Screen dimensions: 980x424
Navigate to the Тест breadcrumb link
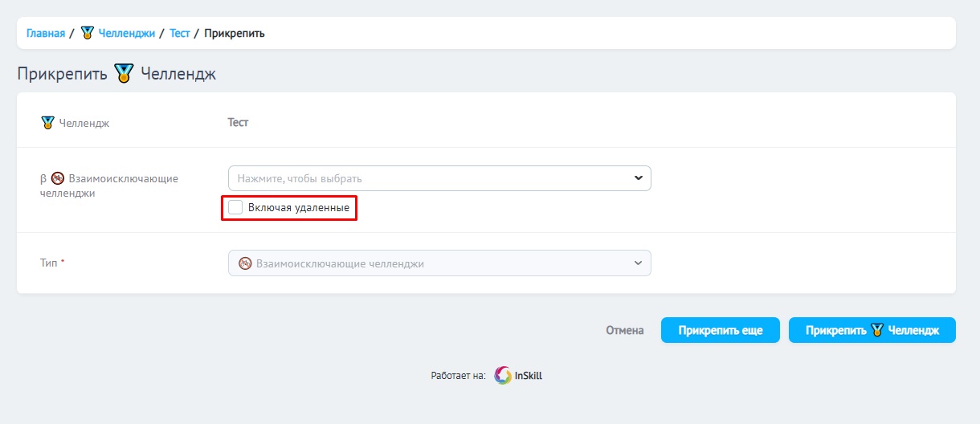[180, 33]
